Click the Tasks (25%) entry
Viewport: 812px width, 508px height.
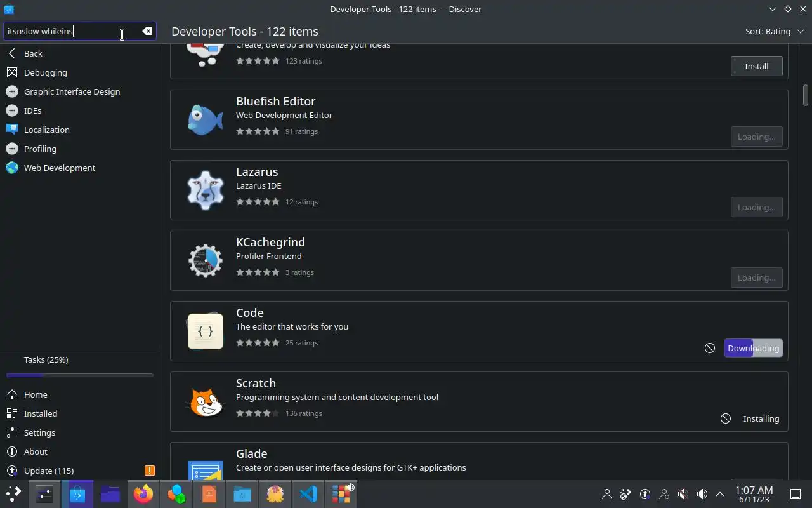coord(80,360)
